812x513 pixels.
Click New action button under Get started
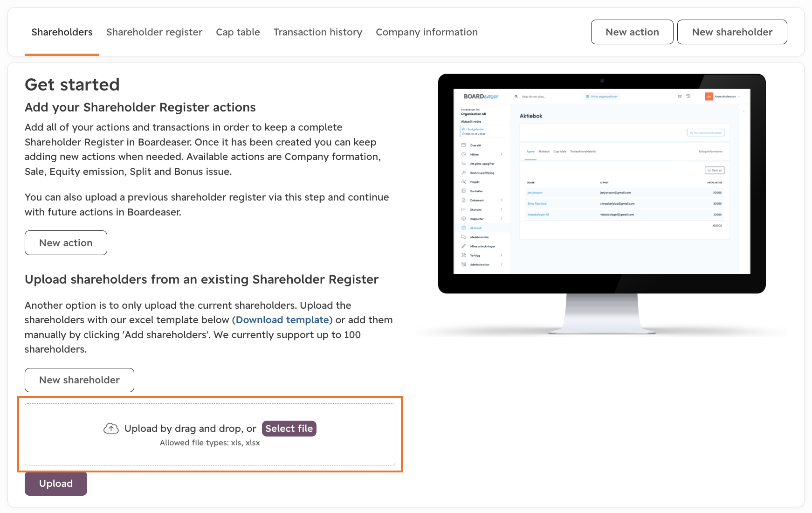click(x=66, y=243)
